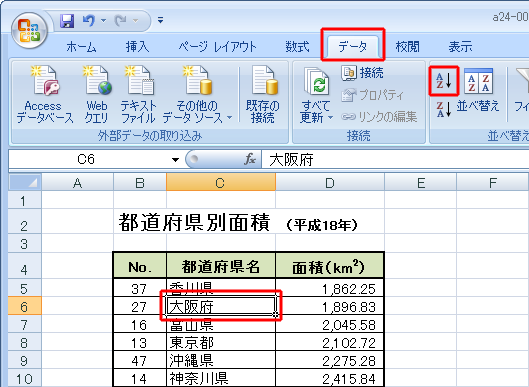Click the filter funnel icon
This screenshot has height=387, width=529.
pyautogui.click(x=522, y=81)
